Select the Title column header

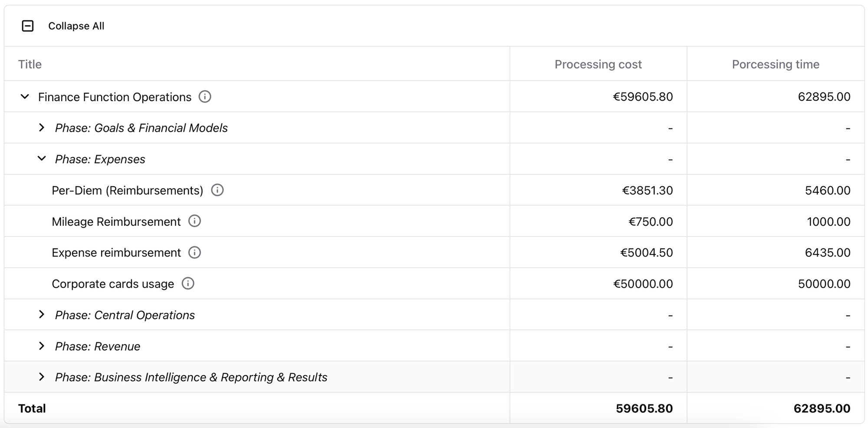tap(30, 64)
